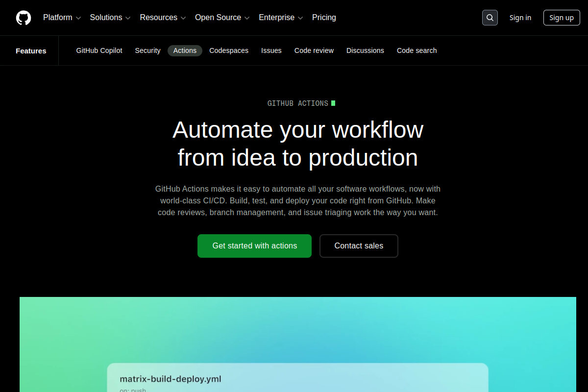Switch to Security features tab
Screen dimensions: 588x392
[x=147, y=50]
